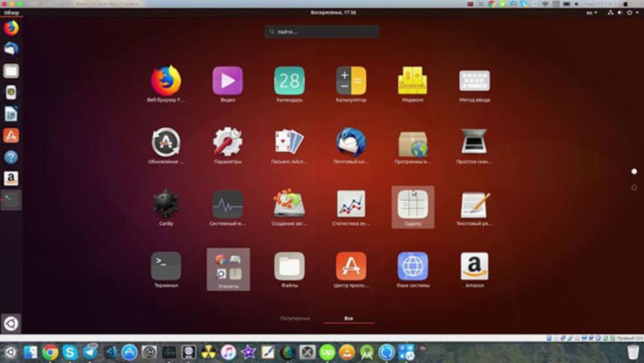Viewport: 644px width, 363px height.
Task: Open the Trash in the macOS dock
Action: click(x=633, y=352)
